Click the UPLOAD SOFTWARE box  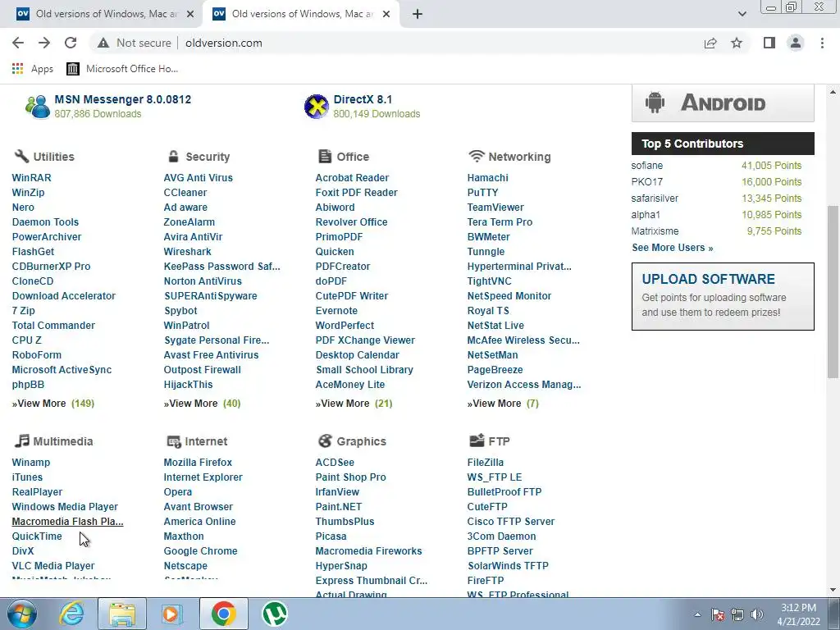pos(723,296)
